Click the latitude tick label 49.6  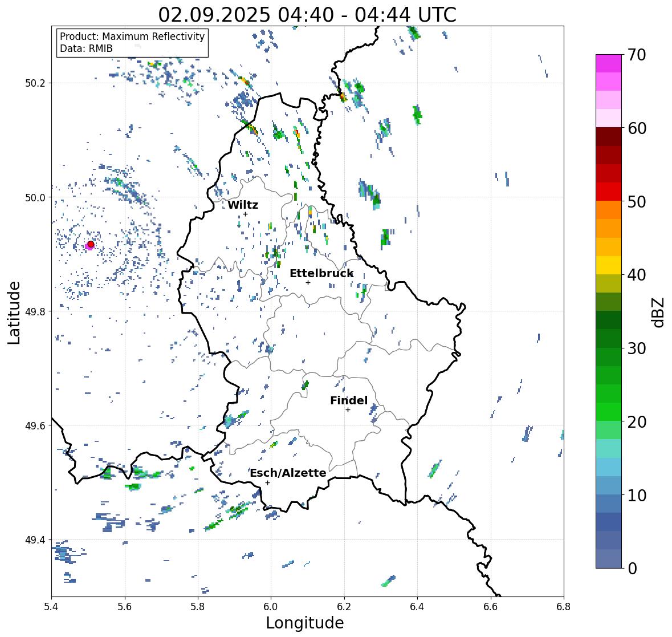35,425
